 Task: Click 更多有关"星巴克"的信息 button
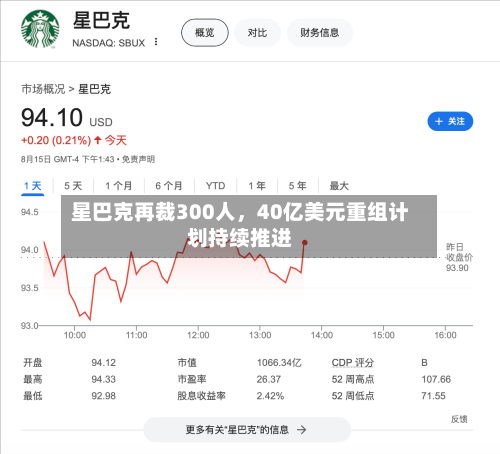247,430
